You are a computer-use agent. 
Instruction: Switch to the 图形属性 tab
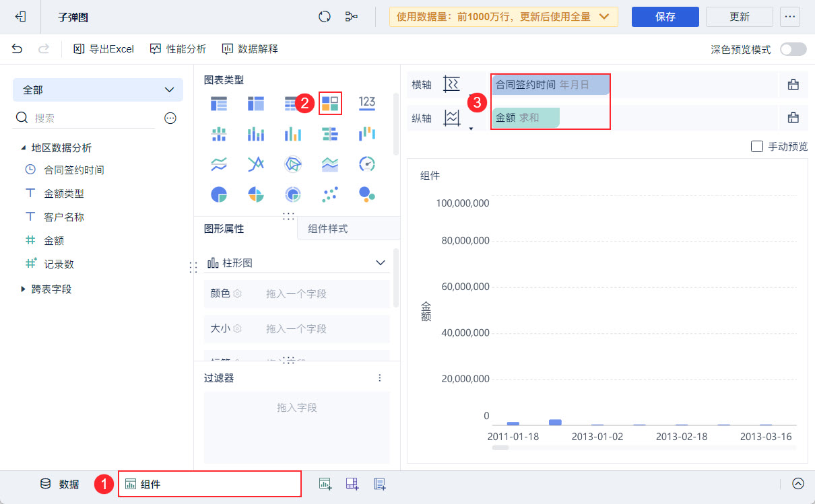[224, 229]
